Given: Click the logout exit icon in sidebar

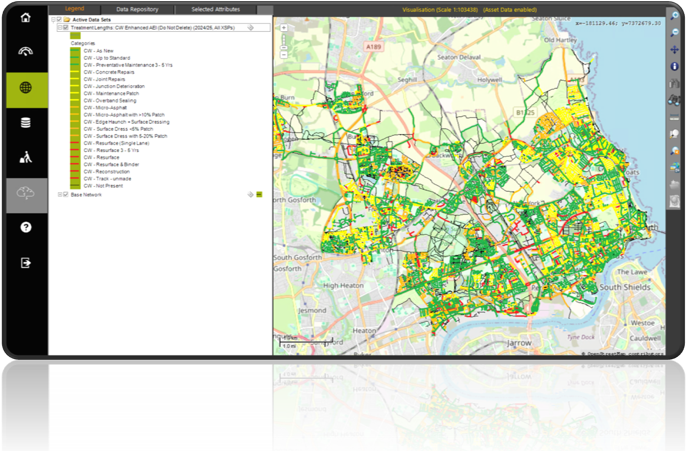Looking at the screenshot, I should pos(26,263).
